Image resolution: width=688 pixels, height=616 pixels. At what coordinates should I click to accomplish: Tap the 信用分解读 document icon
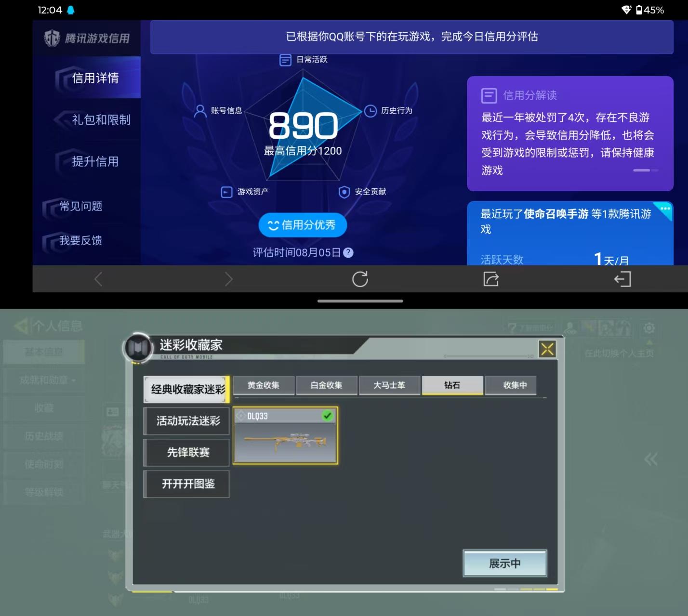pyautogui.click(x=489, y=95)
